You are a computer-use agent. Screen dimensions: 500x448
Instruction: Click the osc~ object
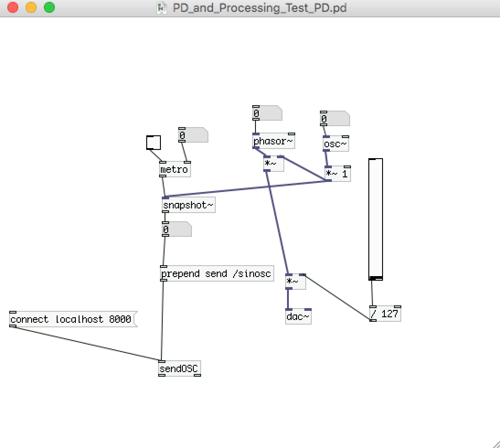click(x=336, y=144)
